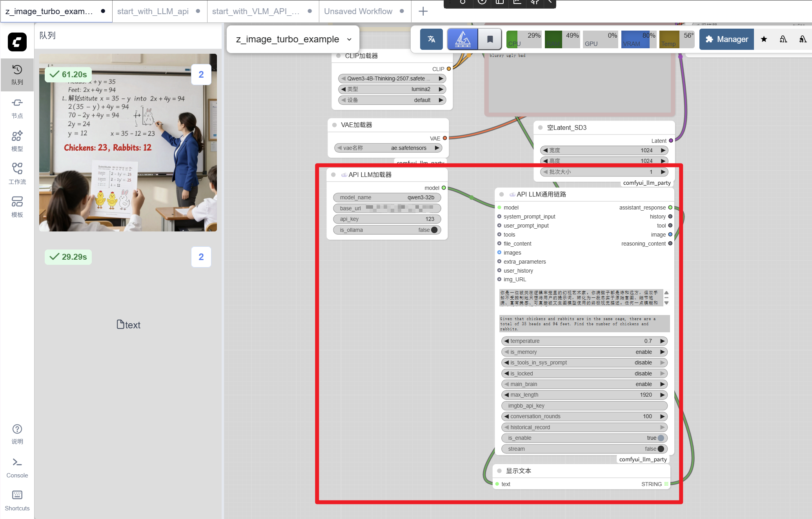The width and height of the screenshot is (812, 519).
Task: Expand the z_image_turbo_example workflow dropdown
Action: click(x=349, y=39)
